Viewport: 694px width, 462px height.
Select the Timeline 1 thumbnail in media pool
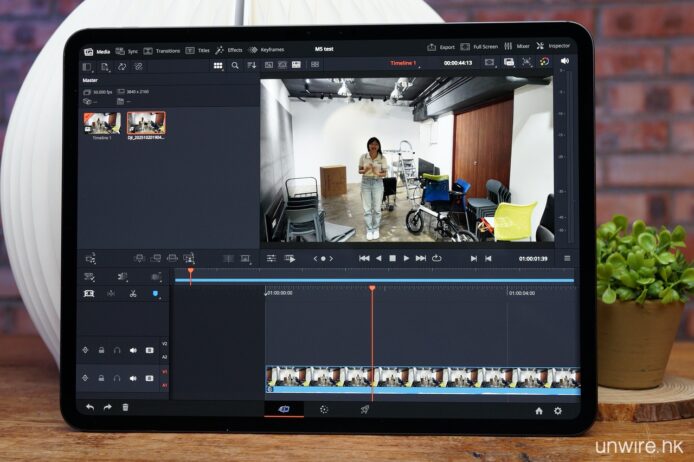(x=102, y=123)
